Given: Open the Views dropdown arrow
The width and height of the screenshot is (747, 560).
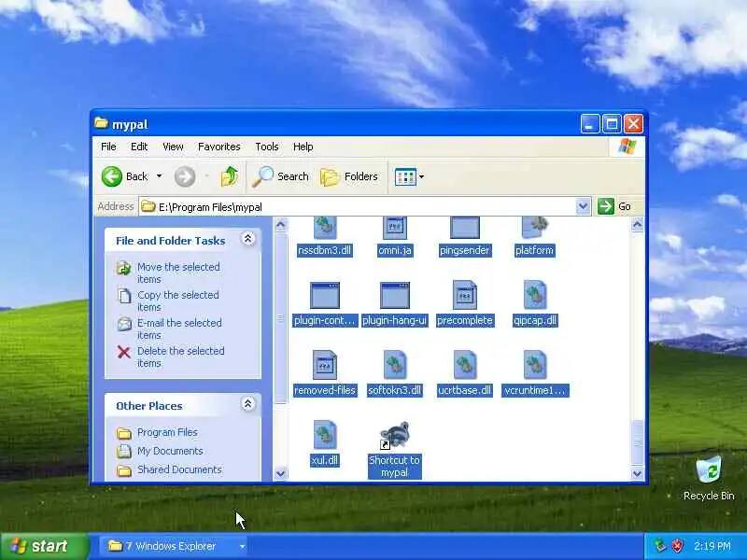Looking at the screenshot, I should click(422, 176).
